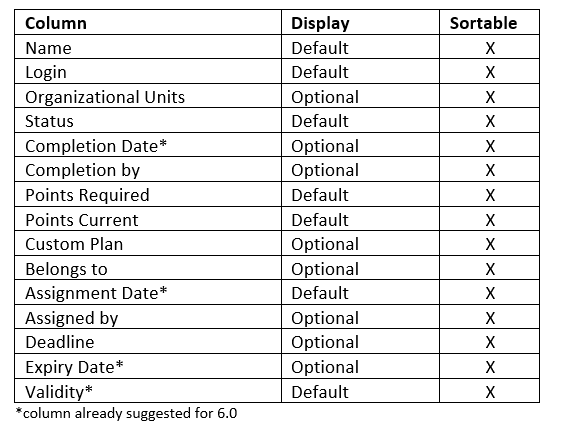Click the Display header cell
The width and height of the screenshot is (587, 426).
(x=360, y=22)
